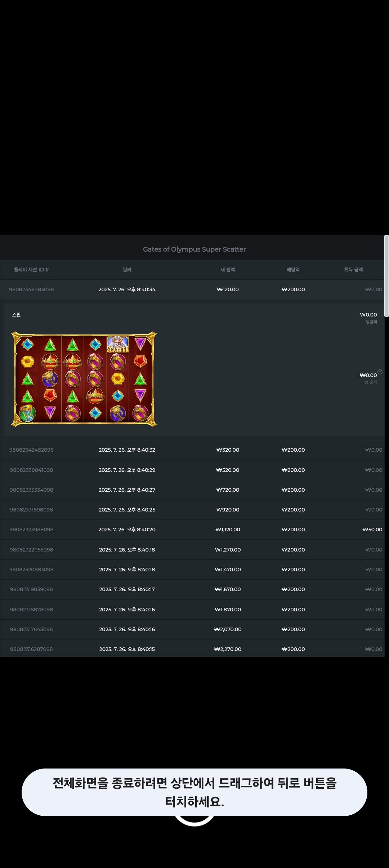Click the history panel scrollbar thumb
The image size is (389, 868).
(386, 276)
